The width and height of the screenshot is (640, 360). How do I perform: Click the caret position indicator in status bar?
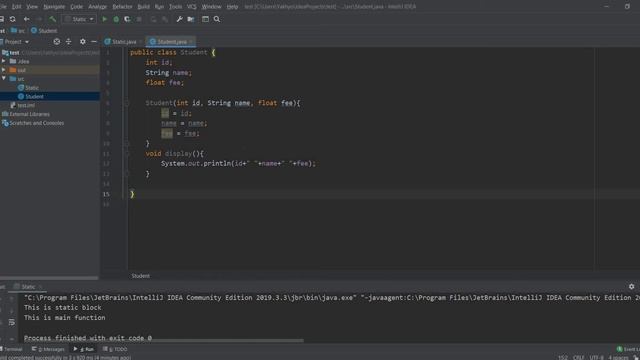563,357
